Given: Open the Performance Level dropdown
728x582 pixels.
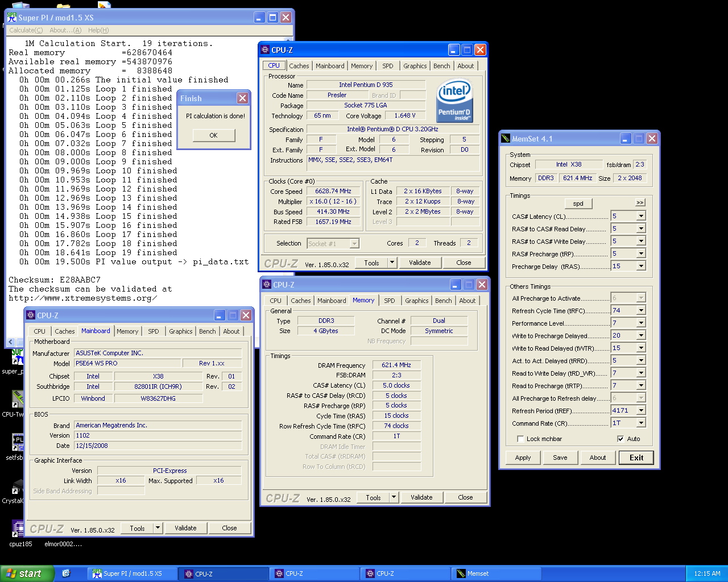Looking at the screenshot, I should (x=641, y=323).
